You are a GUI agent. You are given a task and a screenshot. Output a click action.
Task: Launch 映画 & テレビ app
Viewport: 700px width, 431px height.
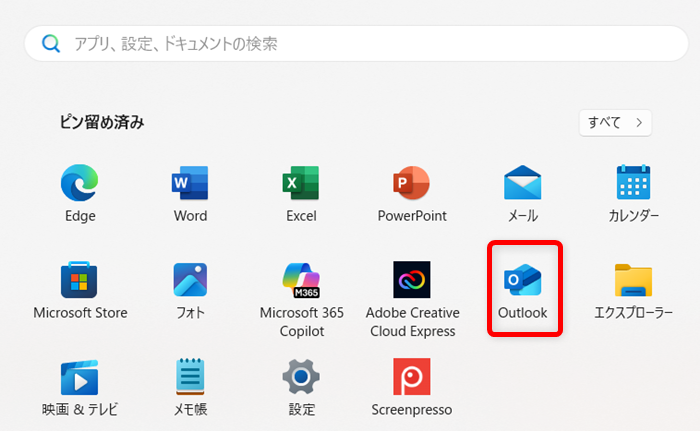pyautogui.click(x=80, y=378)
